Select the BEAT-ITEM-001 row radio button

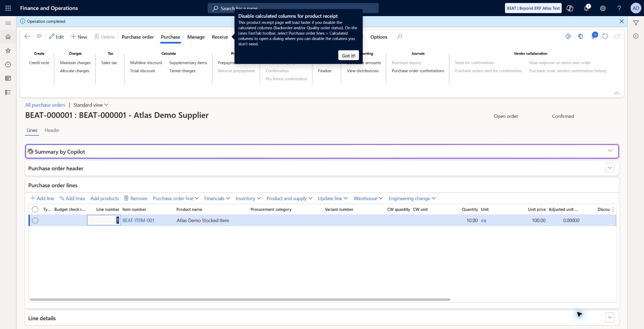click(35, 221)
